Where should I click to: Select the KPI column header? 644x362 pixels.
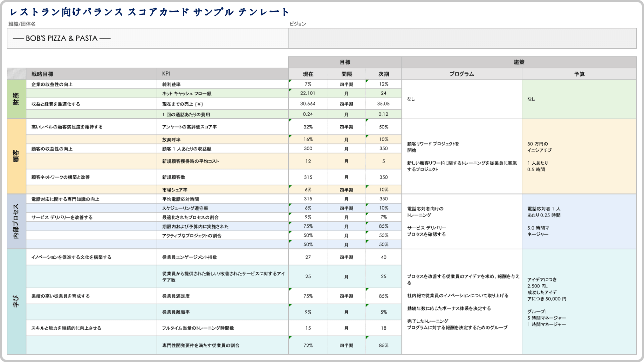(223, 74)
